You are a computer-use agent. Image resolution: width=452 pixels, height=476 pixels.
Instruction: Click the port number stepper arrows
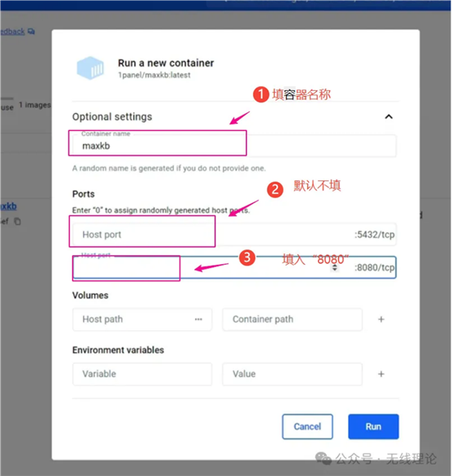pos(334,267)
